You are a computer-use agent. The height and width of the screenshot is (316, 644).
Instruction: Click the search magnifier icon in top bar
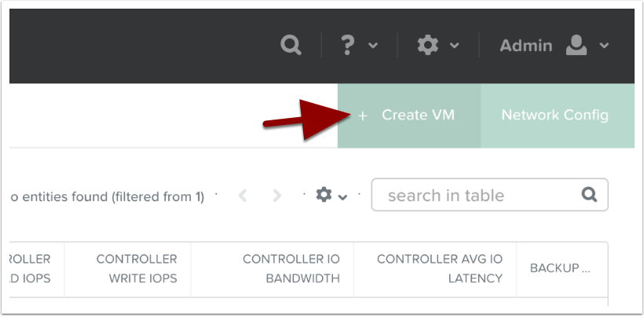[x=291, y=46]
